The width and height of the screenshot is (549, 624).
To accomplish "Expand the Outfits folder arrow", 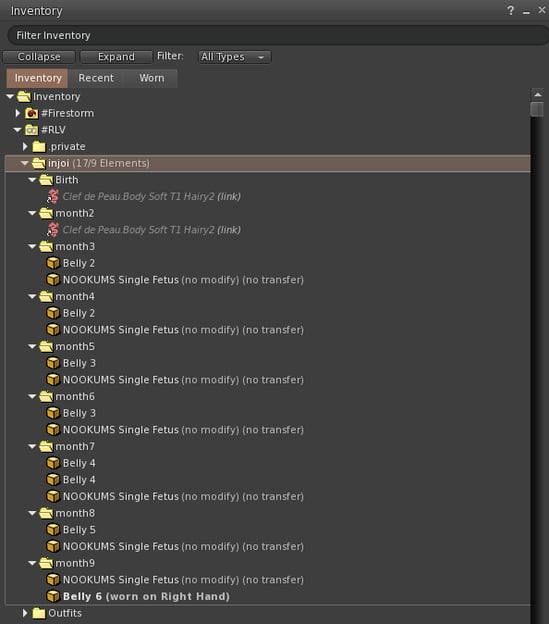I will coord(25,613).
